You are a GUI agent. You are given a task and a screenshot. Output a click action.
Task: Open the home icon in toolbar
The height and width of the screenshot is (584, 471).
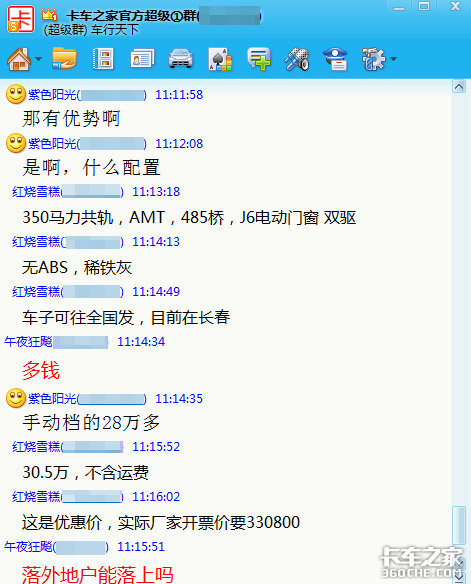pos(19,59)
